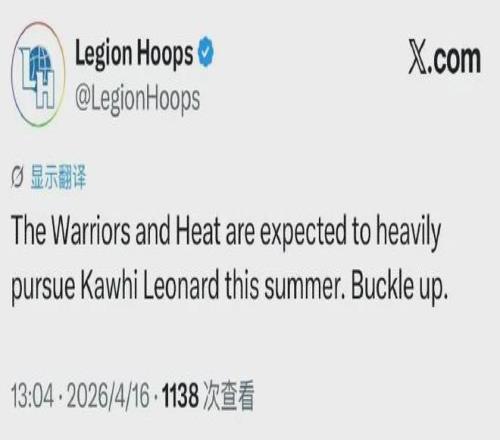This screenshot has width=500, height=440.
Task: Click the 2026/4/16 post date
Action: [108, 396]
